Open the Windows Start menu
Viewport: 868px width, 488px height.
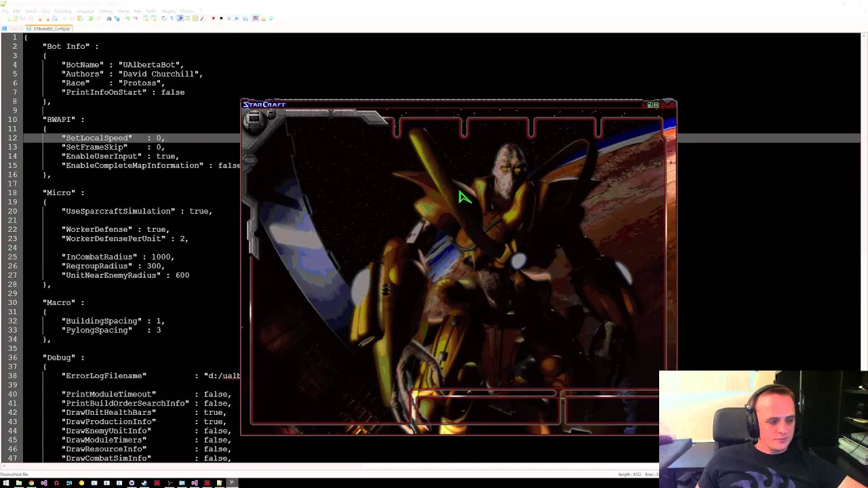[x=6, y=483]
